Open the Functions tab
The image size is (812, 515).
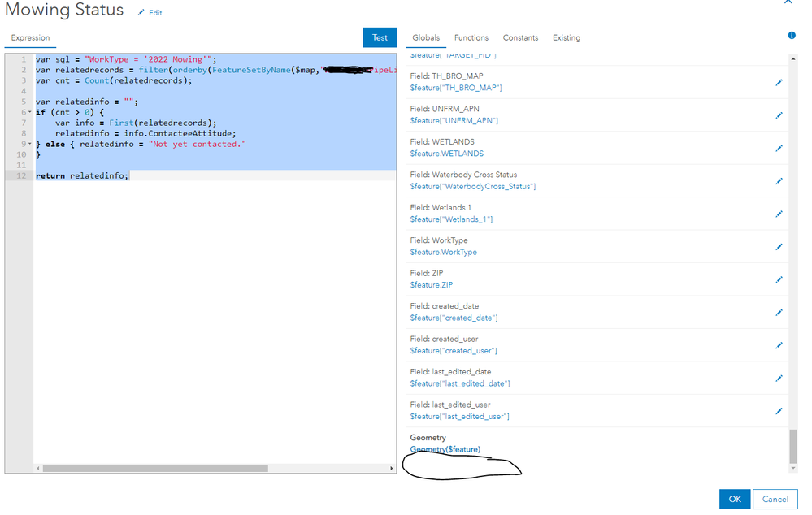point(471,38)
